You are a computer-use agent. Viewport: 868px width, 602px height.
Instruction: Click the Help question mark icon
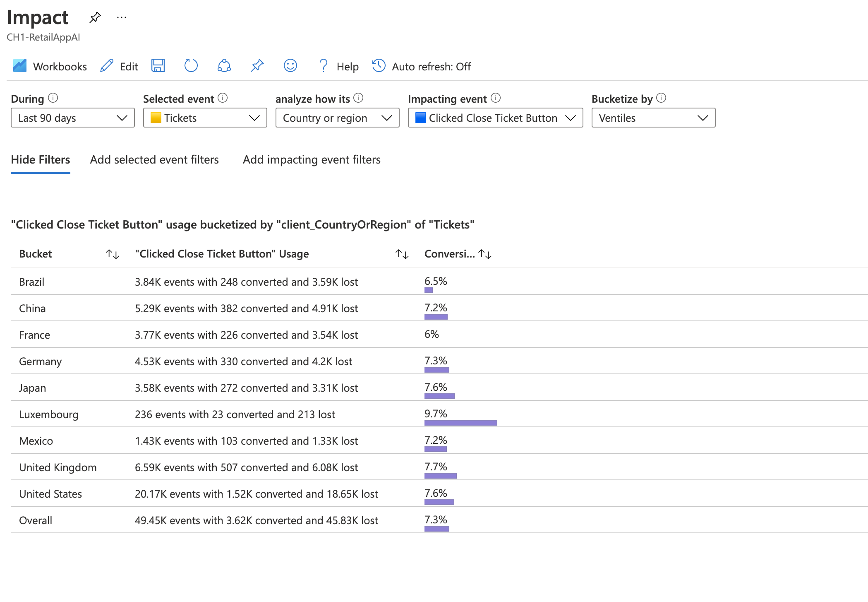(323, 66)
